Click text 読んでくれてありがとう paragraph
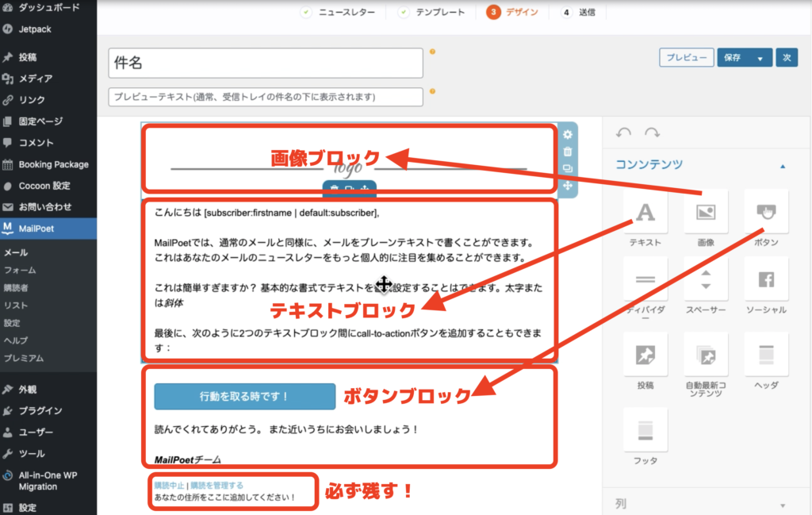812x515 pixels. (286, 429)
